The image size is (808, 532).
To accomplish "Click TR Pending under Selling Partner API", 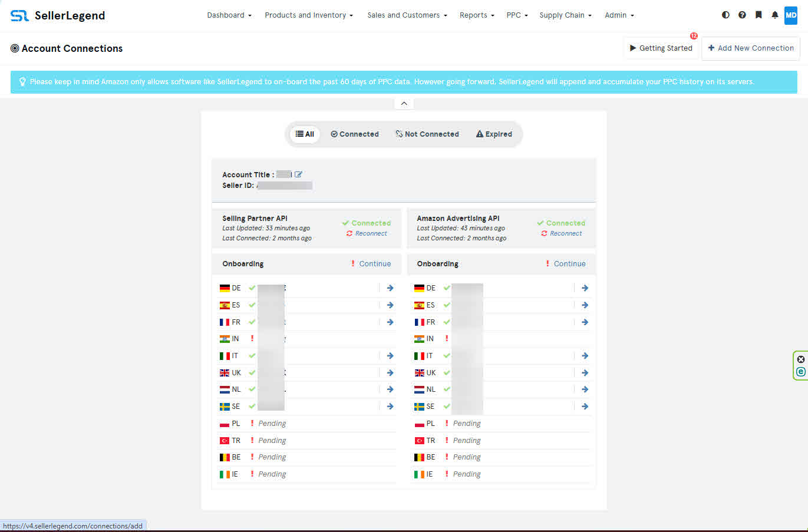I will pos(272,441).
